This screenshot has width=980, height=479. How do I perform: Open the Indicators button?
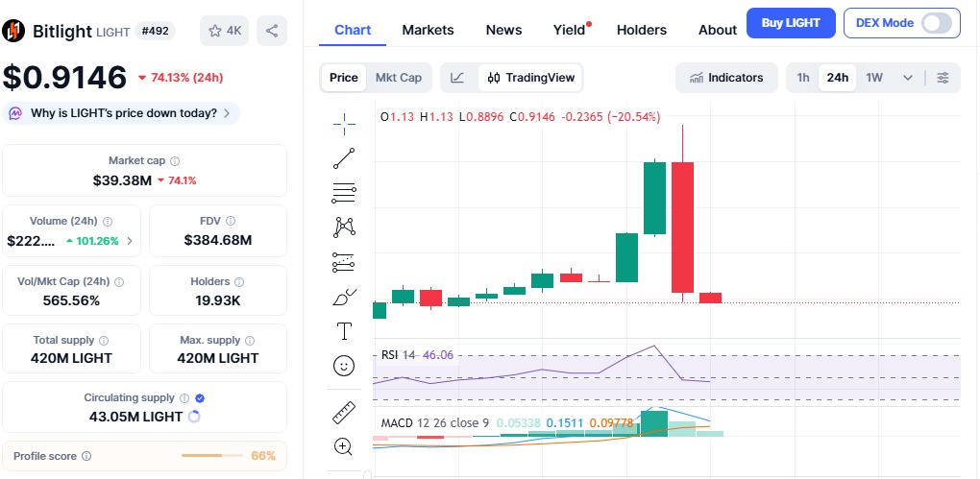(726, 78)
